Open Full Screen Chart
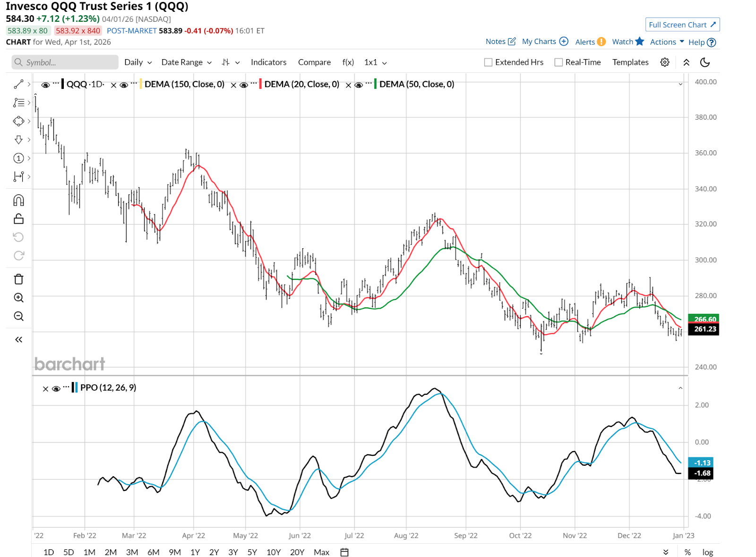Viewport: 756px width, 557px height. pyautogui.click(x=682, y=25)
